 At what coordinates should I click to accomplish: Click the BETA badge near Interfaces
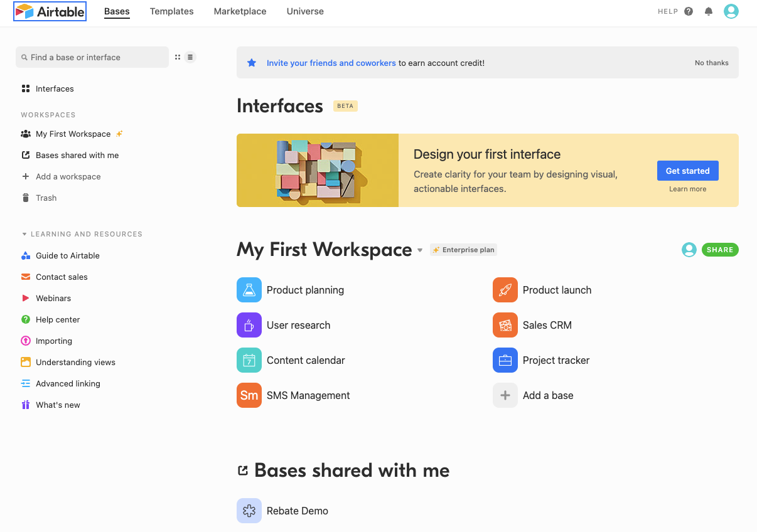click(345, 106)
